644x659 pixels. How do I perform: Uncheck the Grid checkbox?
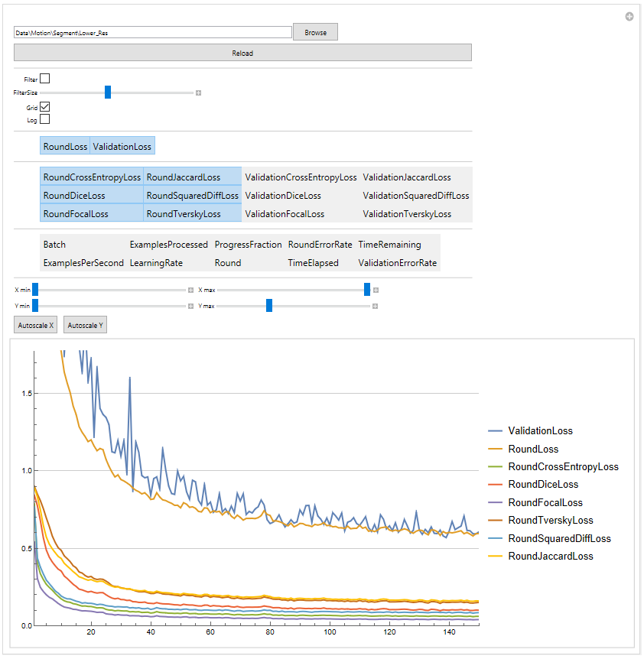(44, 107)
